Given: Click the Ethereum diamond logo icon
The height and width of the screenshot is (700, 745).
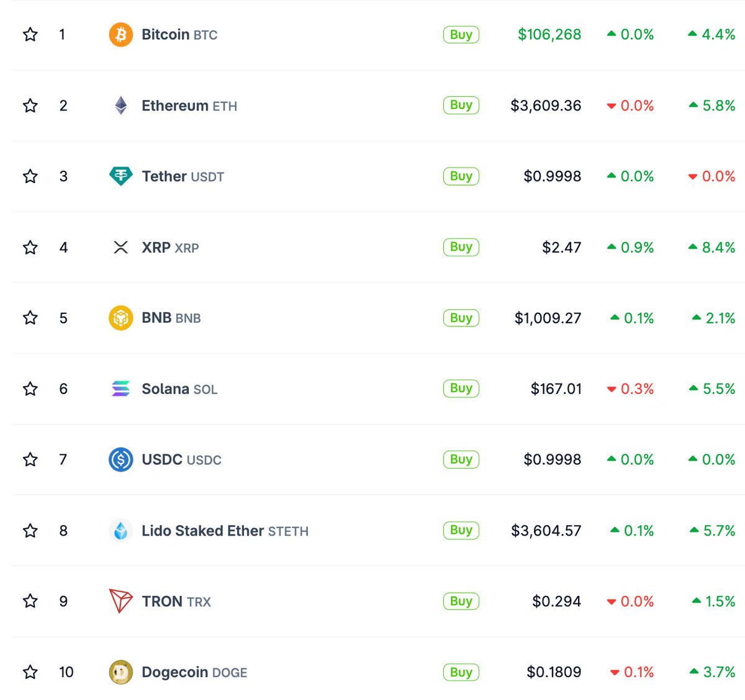Looking at the screenshot, I should 120,105.
